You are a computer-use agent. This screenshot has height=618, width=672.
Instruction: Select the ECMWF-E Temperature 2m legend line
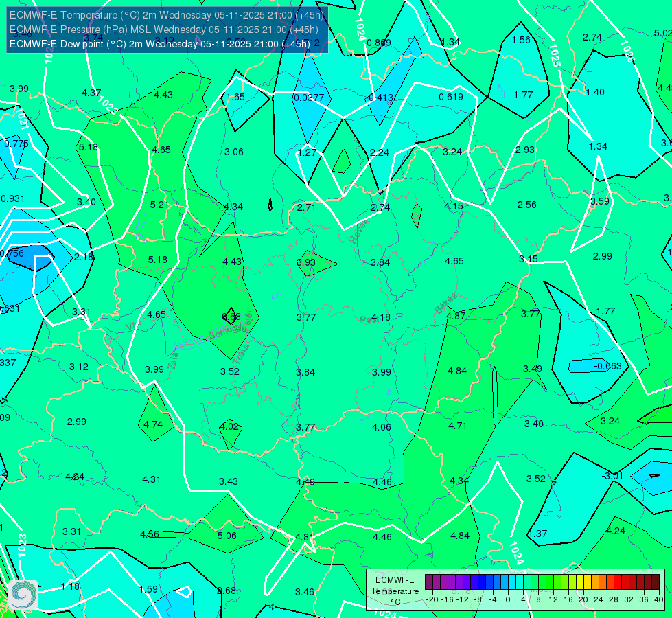[x=167, y=15]
